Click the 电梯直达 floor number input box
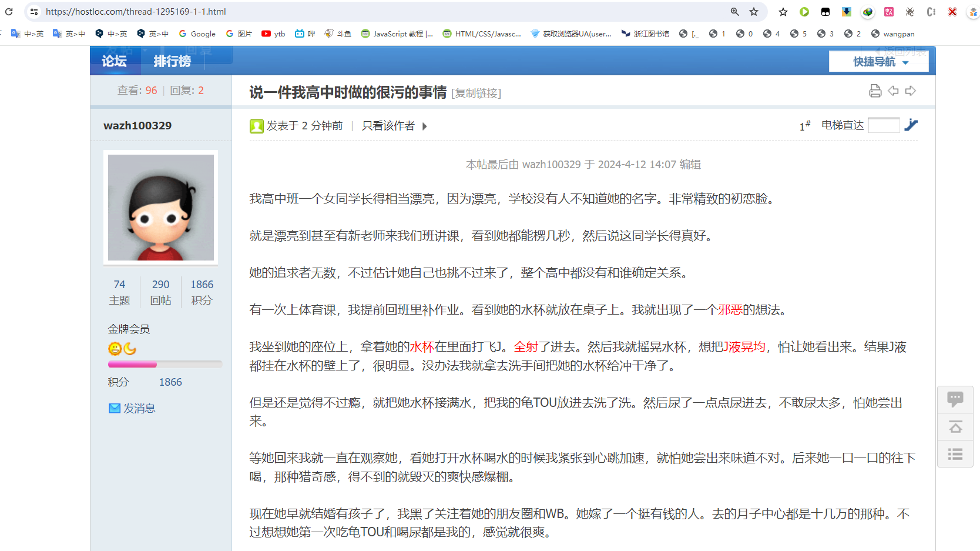The width and height of the screenshot is (980, 551). 883,125
